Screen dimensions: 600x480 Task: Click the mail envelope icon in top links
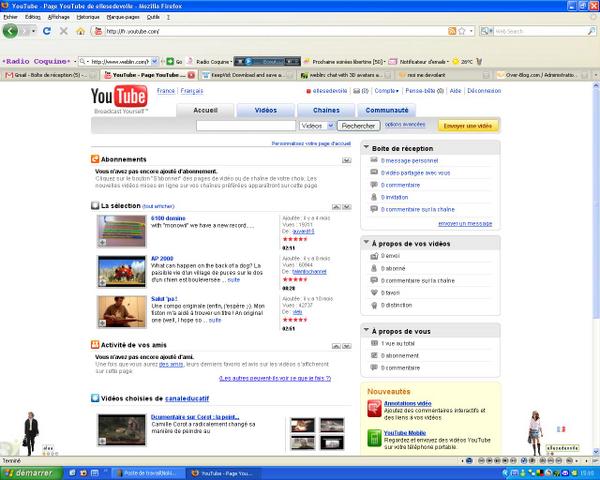356,91
